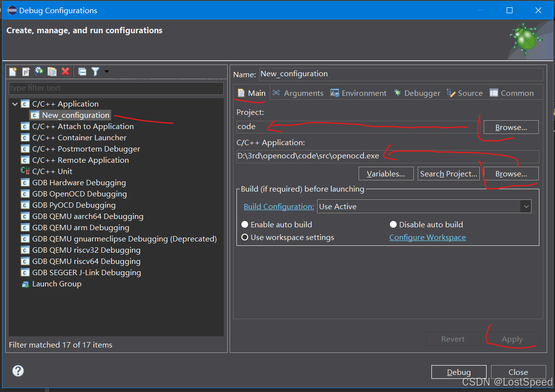The height and width of the screenshot is (392, 555).
Task: Select GDB QEMU riscv32 Debugging
Action: [x=86, y=250]
